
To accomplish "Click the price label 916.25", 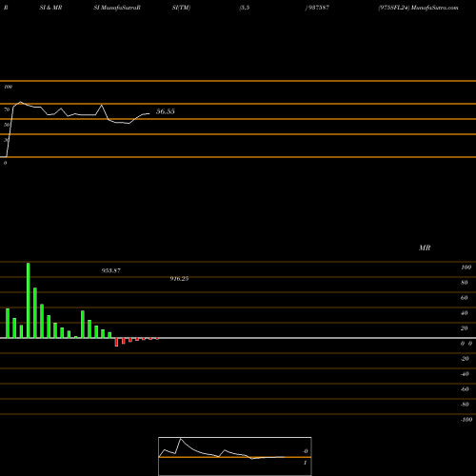I will tap(179, 279).
